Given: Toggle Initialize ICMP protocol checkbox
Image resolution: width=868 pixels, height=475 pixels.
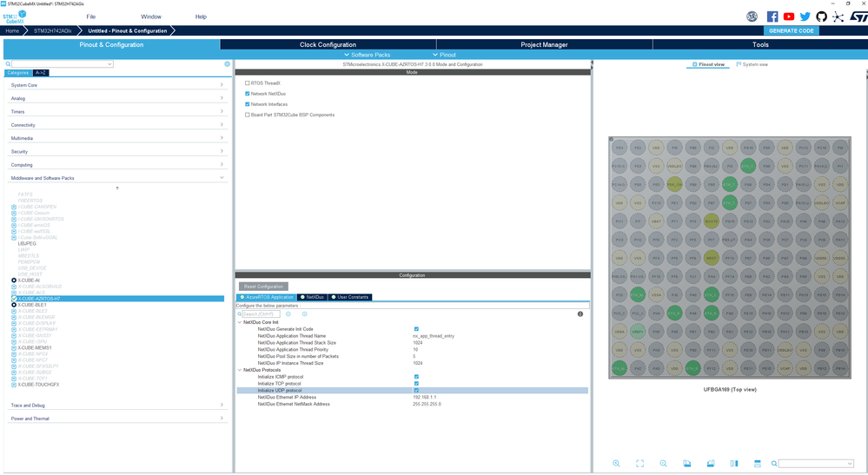Looking at the screenshot, I should coord(416,377).
